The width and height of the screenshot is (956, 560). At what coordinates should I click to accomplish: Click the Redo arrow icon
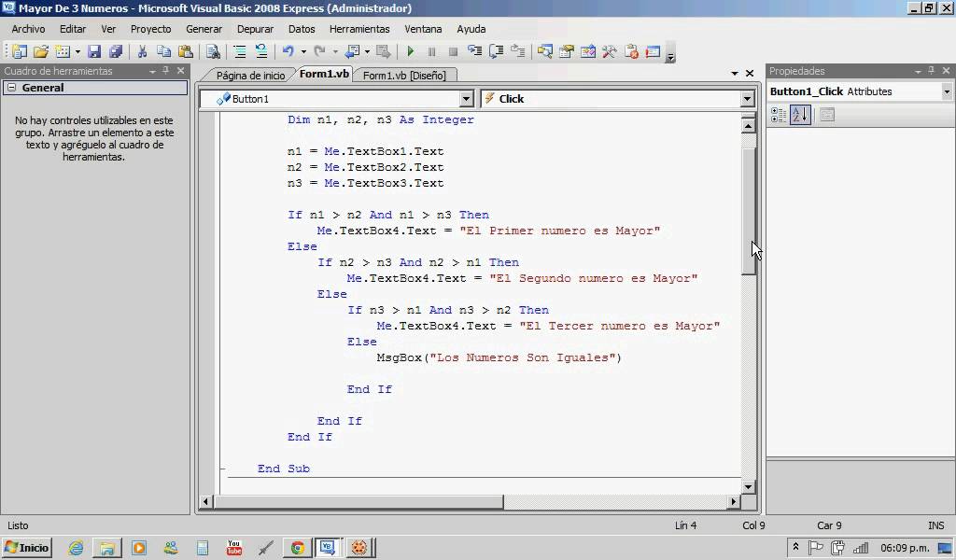(319, 51)
